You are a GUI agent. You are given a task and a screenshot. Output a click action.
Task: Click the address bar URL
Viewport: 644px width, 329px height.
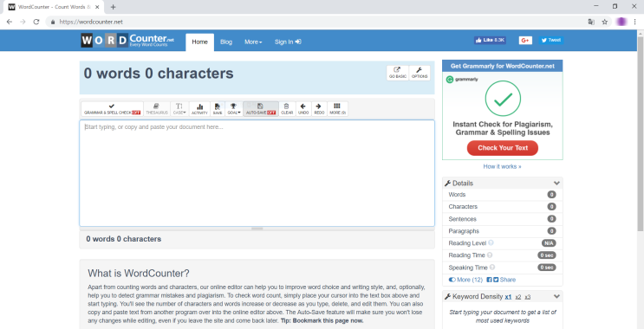tap(91, 22)
